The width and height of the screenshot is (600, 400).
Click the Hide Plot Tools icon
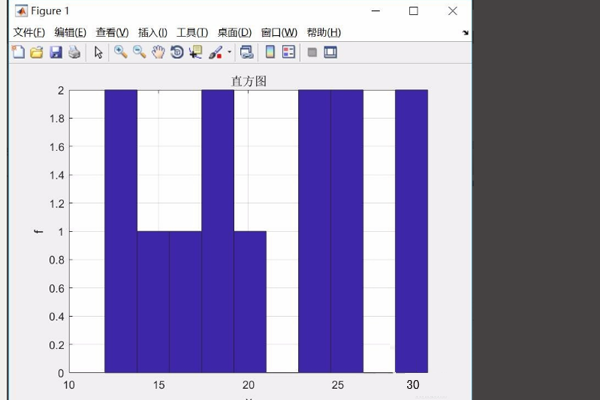click(x=312, y=52)
